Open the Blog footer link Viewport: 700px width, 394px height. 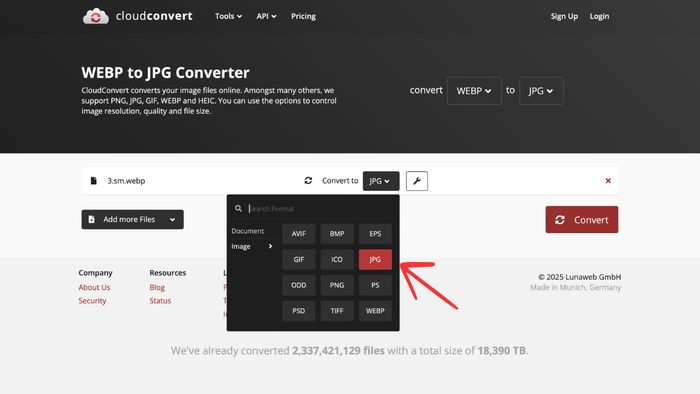tap(157, 287)
